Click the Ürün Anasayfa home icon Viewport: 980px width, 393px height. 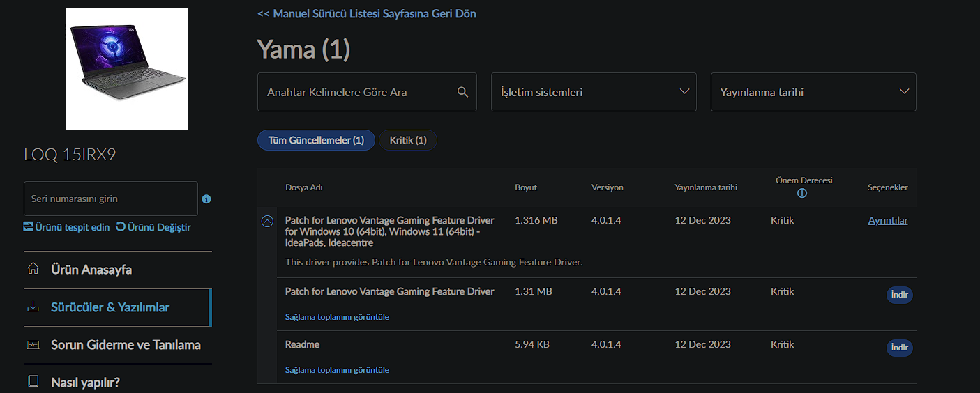pos(33,269)
